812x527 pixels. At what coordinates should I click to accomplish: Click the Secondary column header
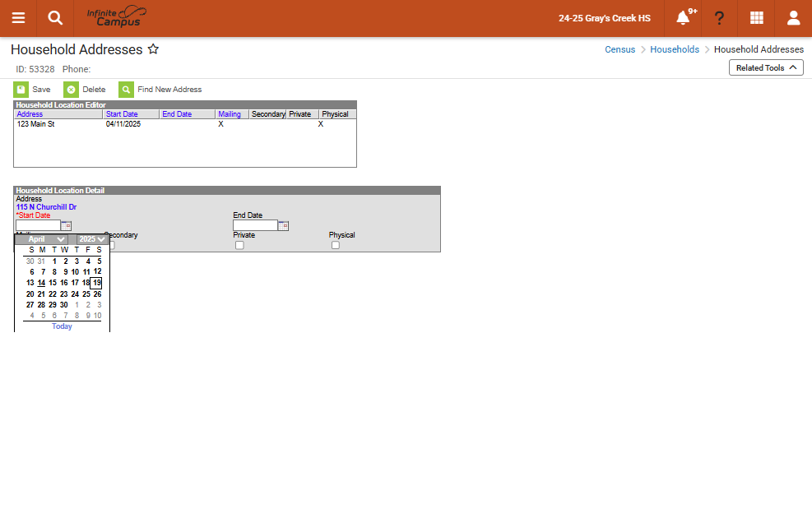(268, 114)
